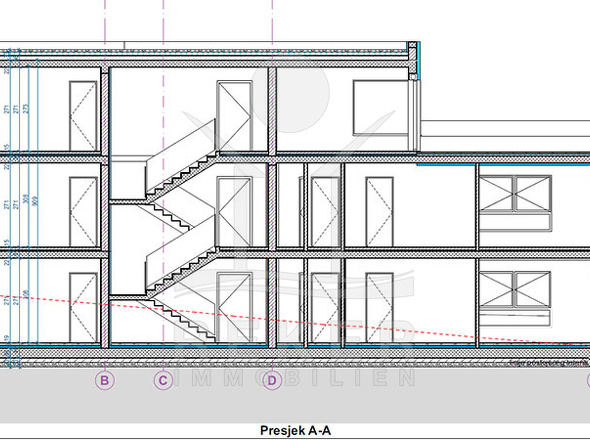
Task: Select the middle floor double window at right
Action: click(515, 203)
